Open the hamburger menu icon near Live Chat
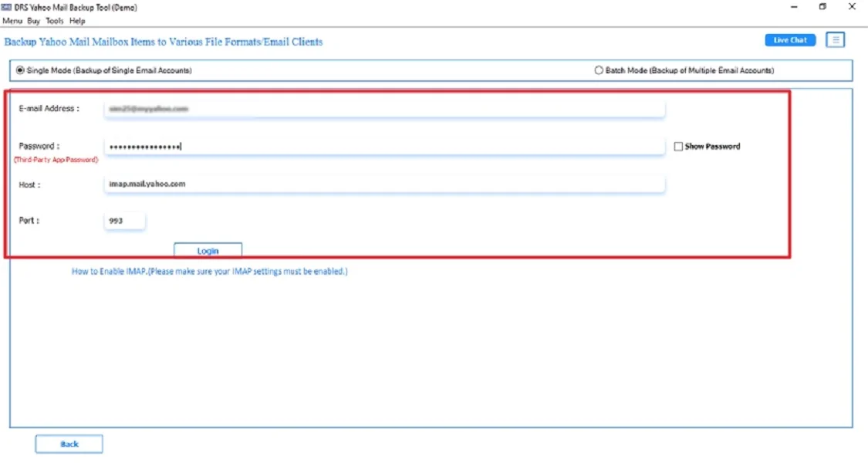The width and height of the screenshot is (868, 463). (836, 39)
